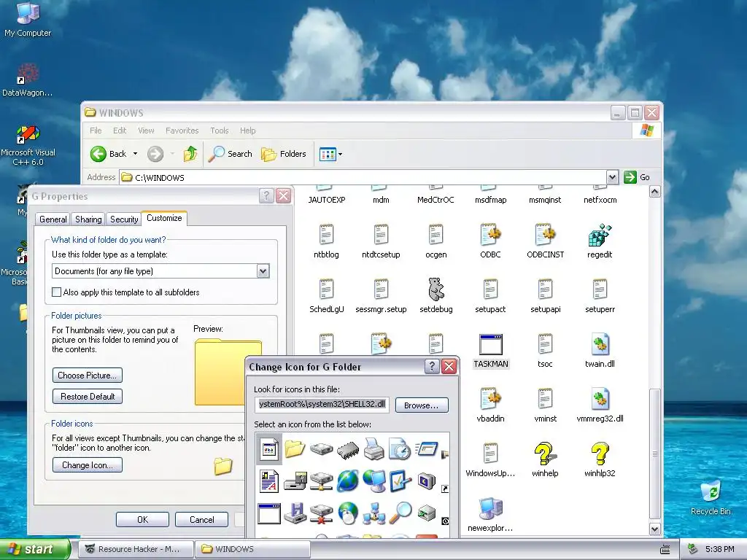Screen dimensions: 747x560
Task: Click Cancel in G Properties dialog
Action: 201,519
